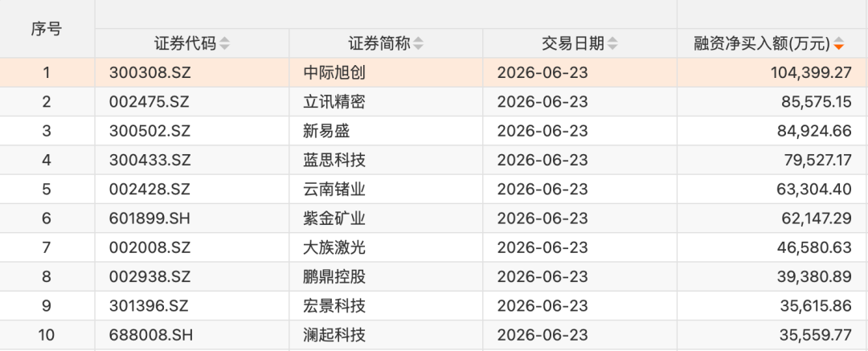This screenshot has width=868, height=351.
Task: Open 澜起科技 stock entry
Action: (x=334, y=335)
